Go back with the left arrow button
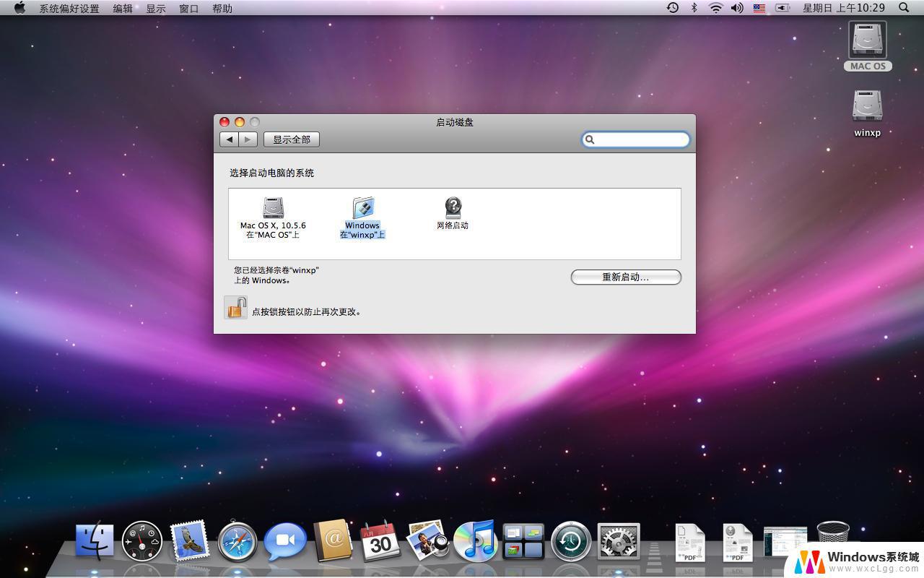 tap(229, 139)
